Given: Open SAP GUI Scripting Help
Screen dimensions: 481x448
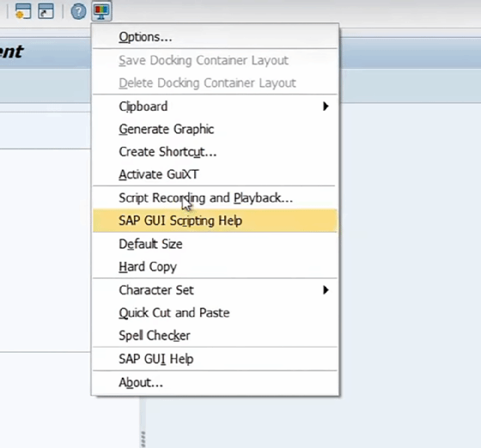Looking at the screenshot, I should click(x=215, y=221).
